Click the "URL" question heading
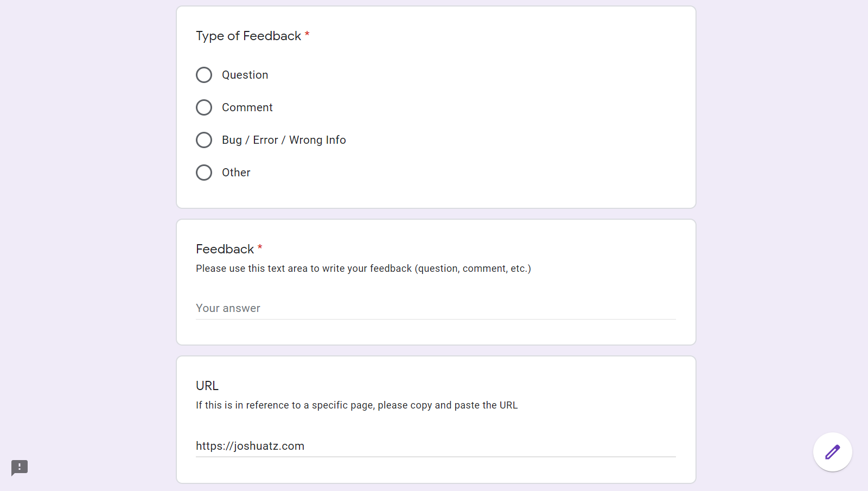The image size is (868, 491). [207, 386]
